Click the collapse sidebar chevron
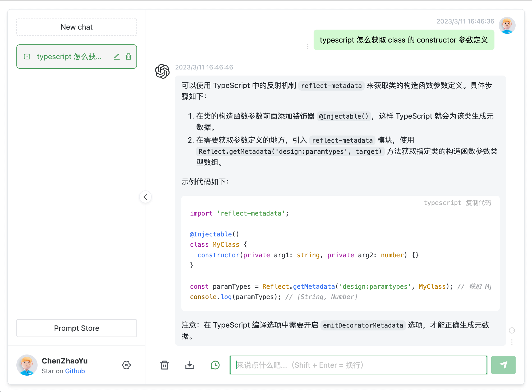Image resolution: width=532 pixels, height=392 pixels. coord(145,197)
